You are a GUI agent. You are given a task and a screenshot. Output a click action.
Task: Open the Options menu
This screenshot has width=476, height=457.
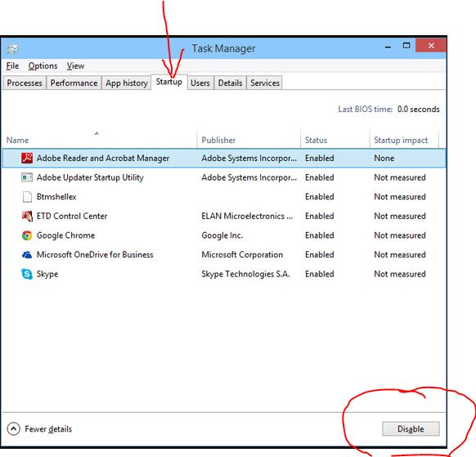43,66
